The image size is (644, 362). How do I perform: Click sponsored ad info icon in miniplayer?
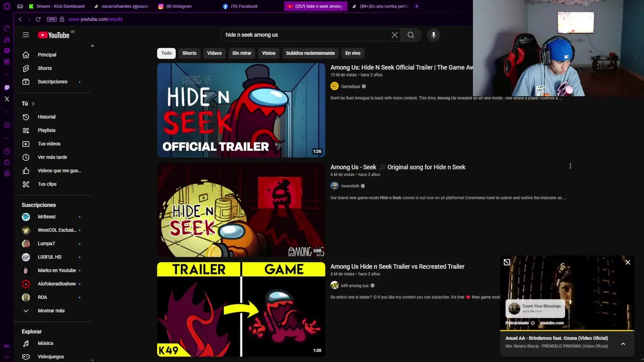coord(533,323)
